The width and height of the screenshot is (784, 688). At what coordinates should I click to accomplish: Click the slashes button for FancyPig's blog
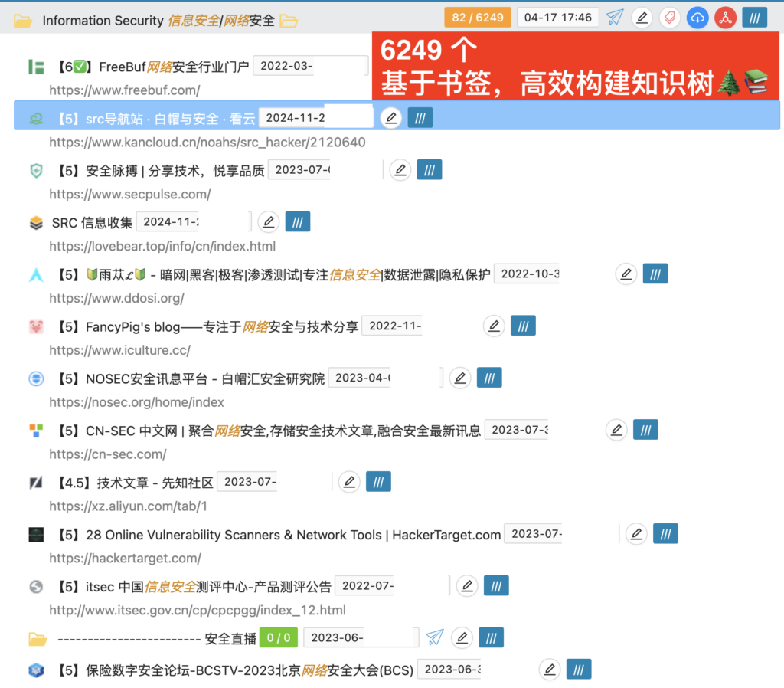click(524, 326)
